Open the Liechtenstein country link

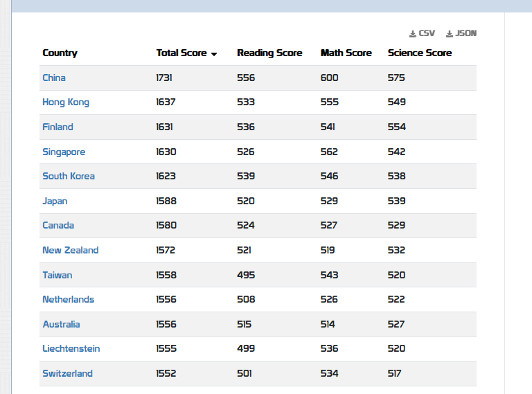tap(71, 348)
